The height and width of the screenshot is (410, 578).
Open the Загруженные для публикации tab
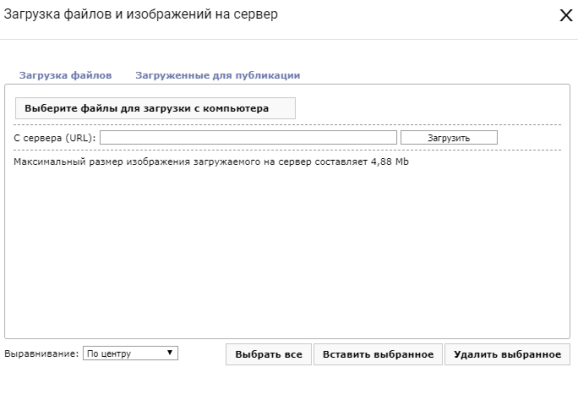(217, 76)
